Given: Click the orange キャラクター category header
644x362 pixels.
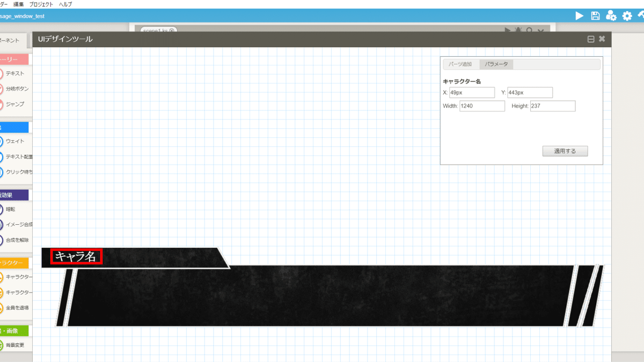Looking at the screenshot, I should pos(14,263).
